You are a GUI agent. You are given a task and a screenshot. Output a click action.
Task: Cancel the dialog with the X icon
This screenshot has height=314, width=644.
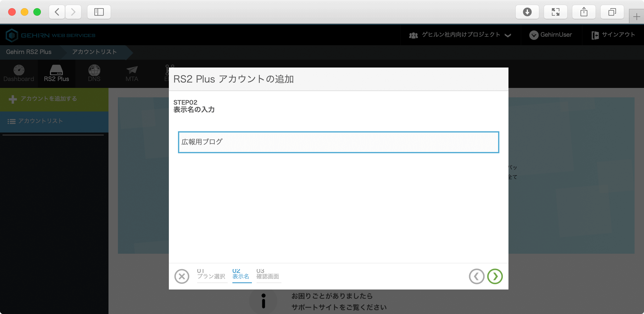click(182, 276)
